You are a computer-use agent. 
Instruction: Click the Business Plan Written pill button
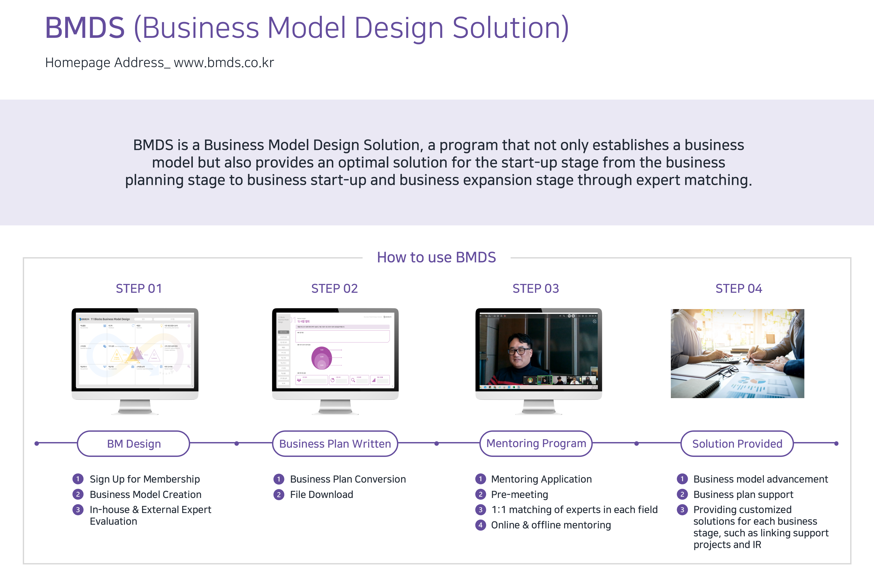click(x=335, y=444)
